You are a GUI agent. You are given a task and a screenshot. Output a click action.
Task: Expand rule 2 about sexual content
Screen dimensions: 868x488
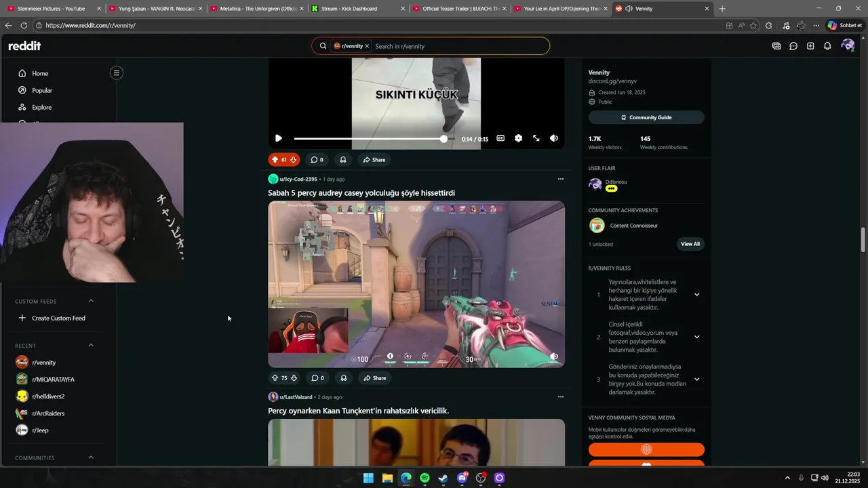pyautogui.click(x=696, y=337)
